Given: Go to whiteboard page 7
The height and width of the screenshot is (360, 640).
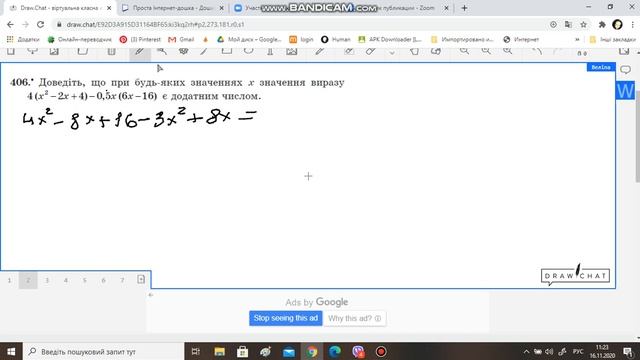Looking at the screenshot, I should (x=122, y=280).
